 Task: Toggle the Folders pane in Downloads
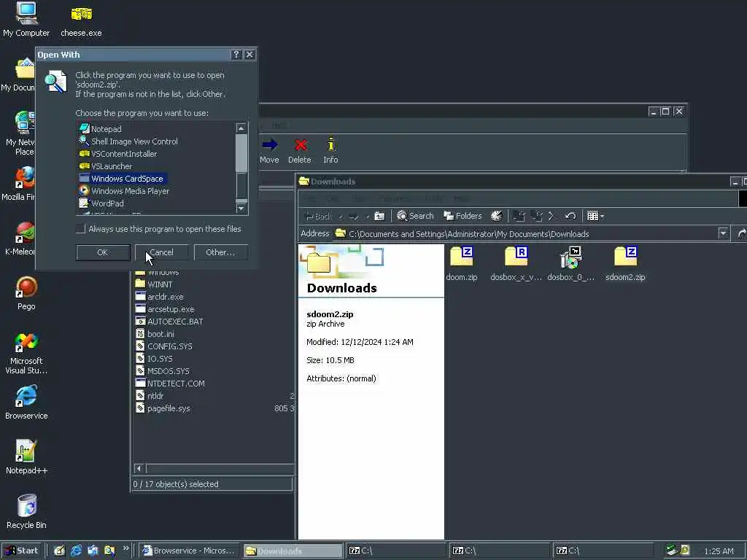(462, 216)
